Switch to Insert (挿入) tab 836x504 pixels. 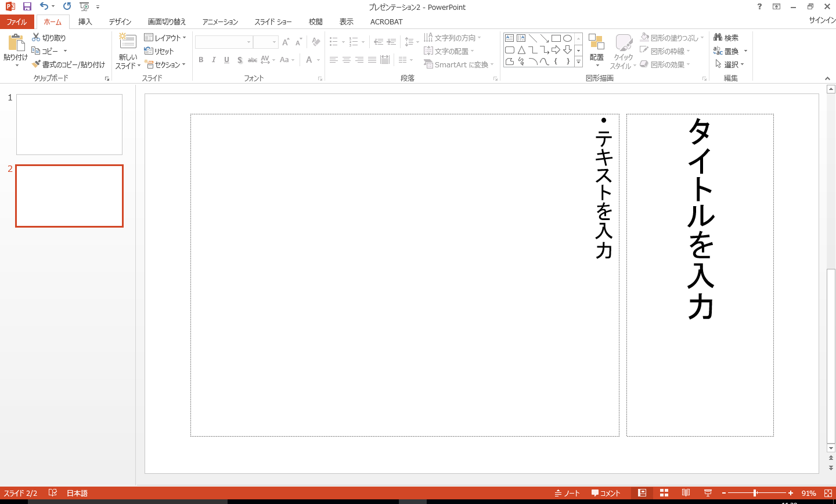coord(85,21)
